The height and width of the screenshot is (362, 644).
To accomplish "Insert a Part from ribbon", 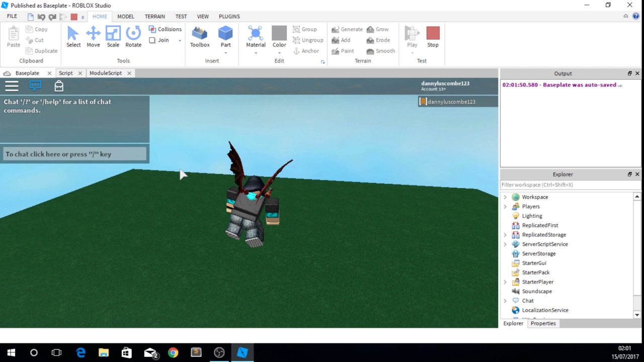I will tap(225, 34).
